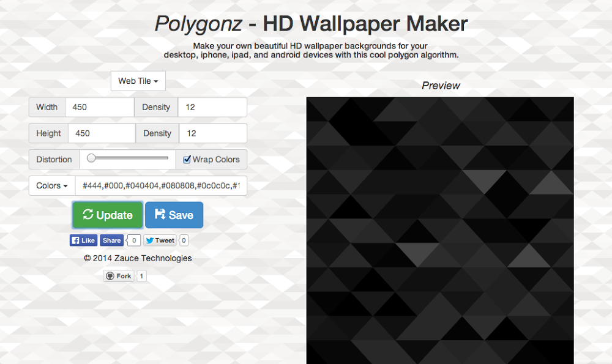Select the Height row Density field
Screen dimensions: 612x364
point(213,133)
